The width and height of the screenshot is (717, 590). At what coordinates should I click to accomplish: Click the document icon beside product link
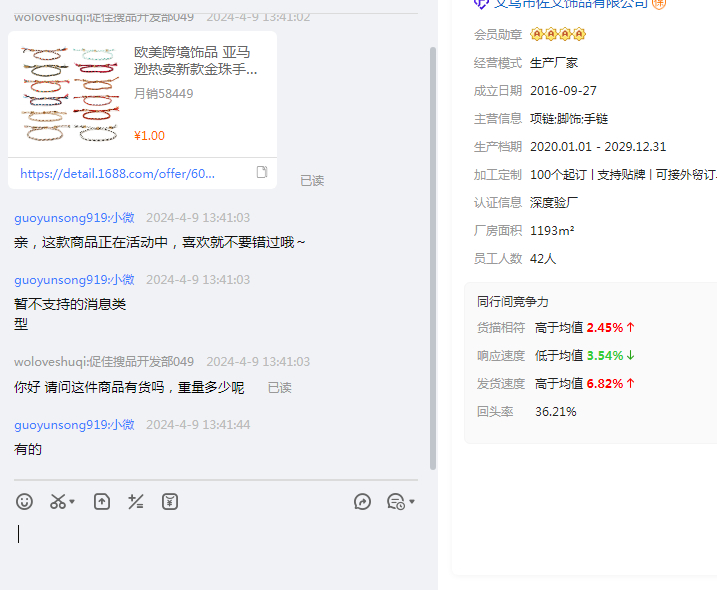262,172
